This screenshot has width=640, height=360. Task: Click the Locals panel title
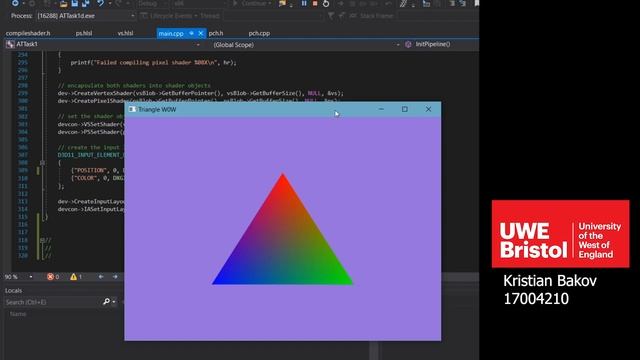(x=13, y=290)
